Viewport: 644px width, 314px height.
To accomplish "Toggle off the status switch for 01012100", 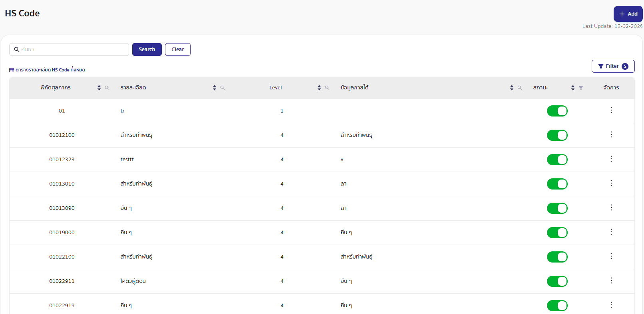I will pyautogui.click(x=557, y=135).
